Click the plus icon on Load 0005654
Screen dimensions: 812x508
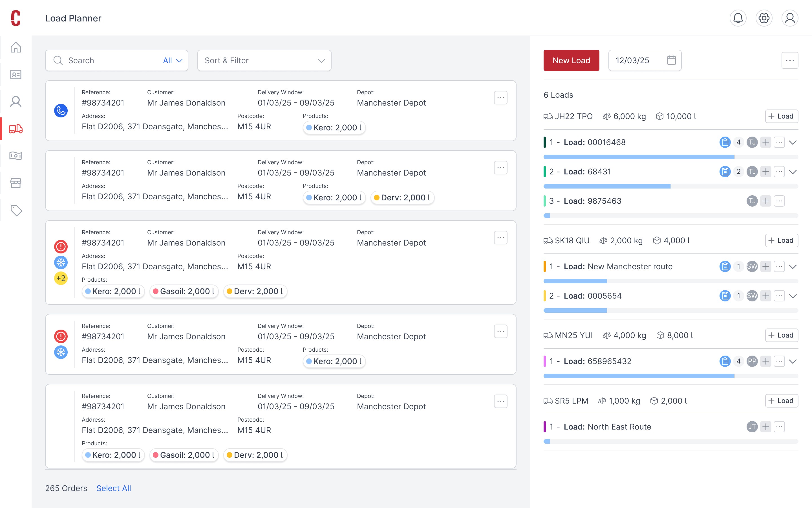click(765, 296)
